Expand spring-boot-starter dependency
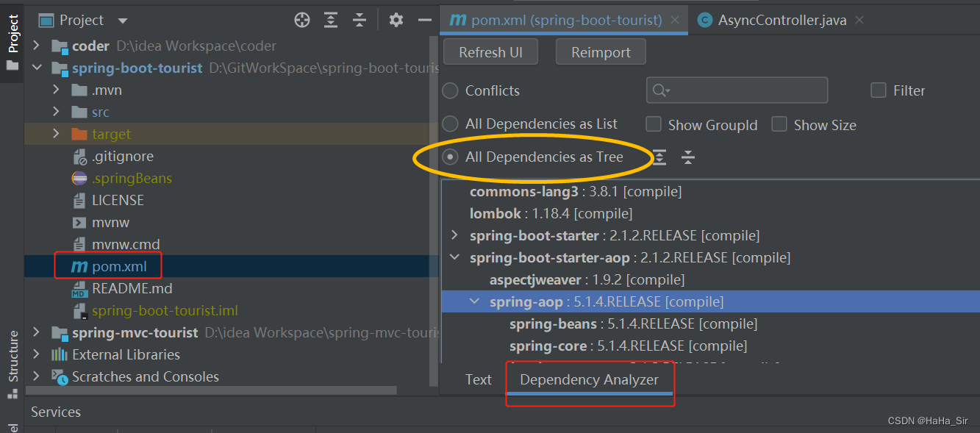Viewport: 980px width, 433px height. click(x=454, y=235)
